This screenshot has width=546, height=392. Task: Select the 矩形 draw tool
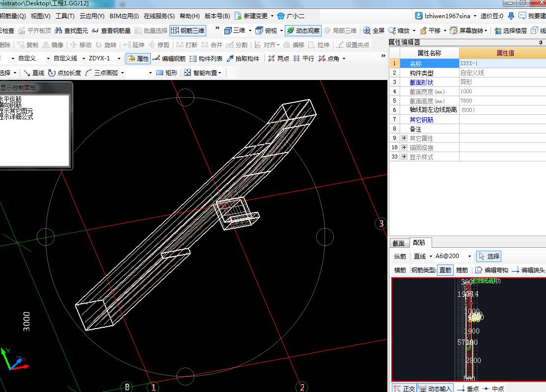167,73
